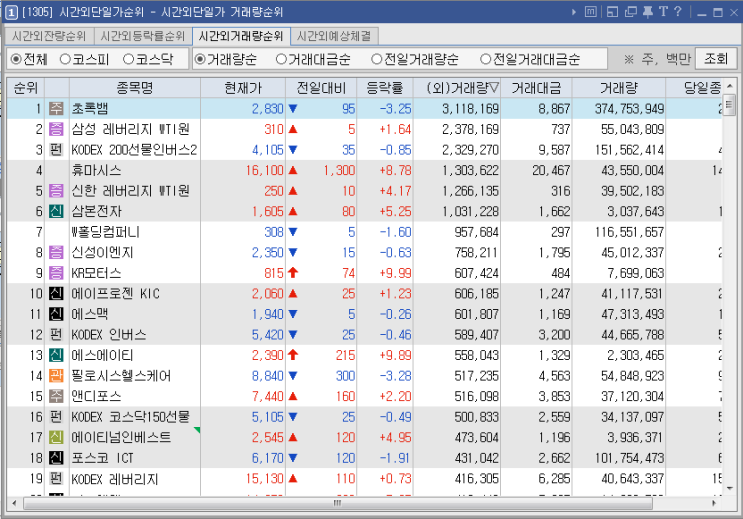The image size is (743, 519).
Task: Select the stock name W홀딩컴퍼니
Action: point(105,232)
